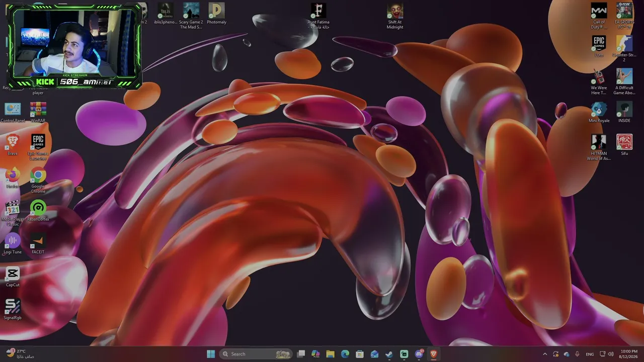This screenshot has width=644, height=362.
Task: Select the Scary Game 2 desktop icon
Action: [191, 16]
